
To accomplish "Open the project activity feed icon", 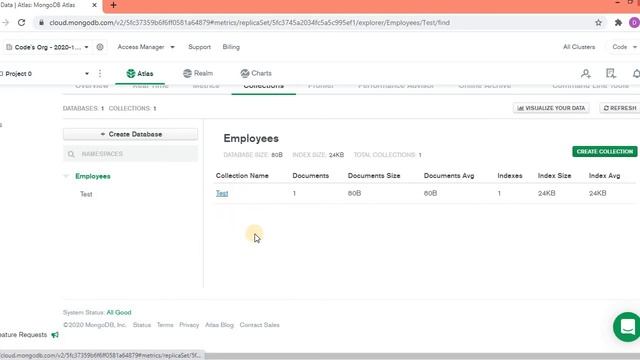I will point(611,73).
